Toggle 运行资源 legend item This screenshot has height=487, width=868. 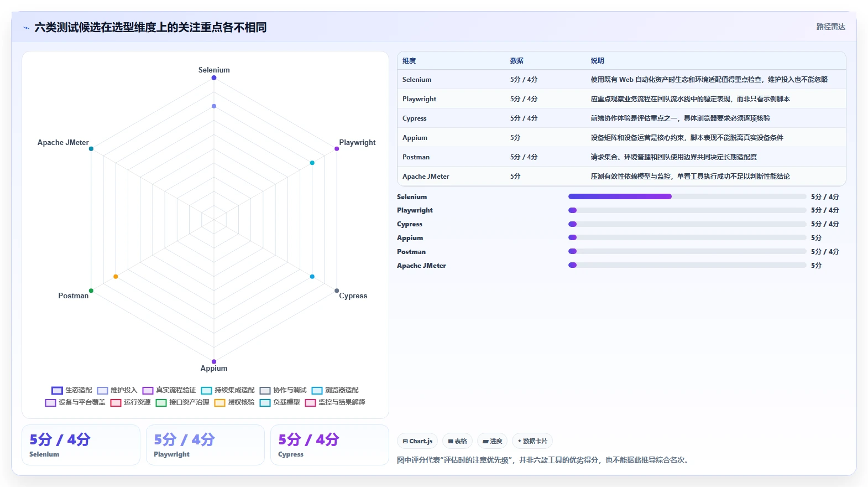tap(130, 402)
